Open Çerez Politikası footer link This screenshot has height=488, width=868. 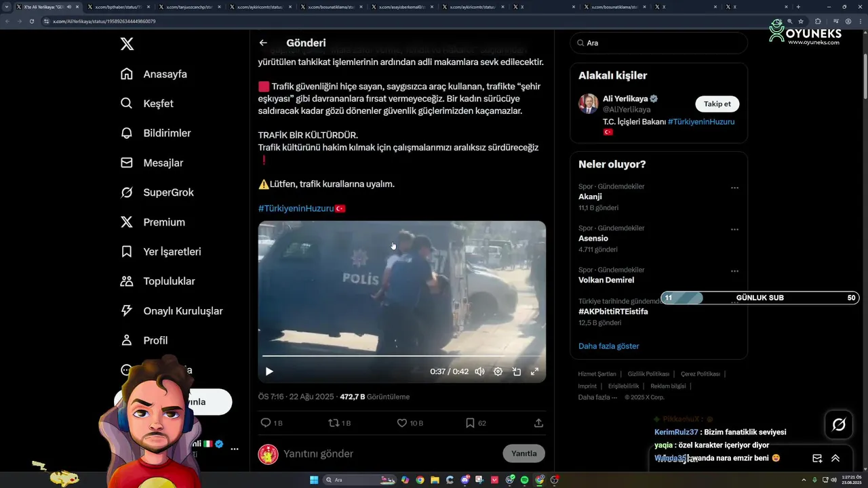coord(701,374)
